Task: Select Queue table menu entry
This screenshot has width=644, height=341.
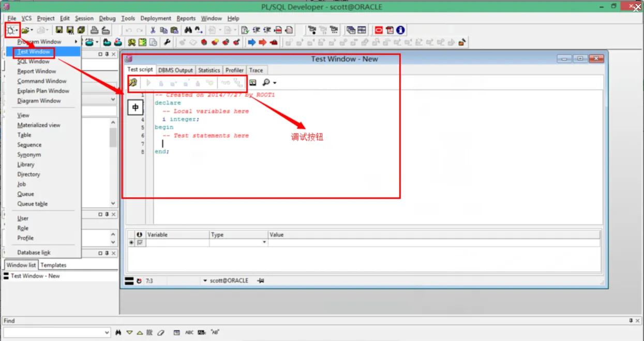Action: tap(33, 204)
